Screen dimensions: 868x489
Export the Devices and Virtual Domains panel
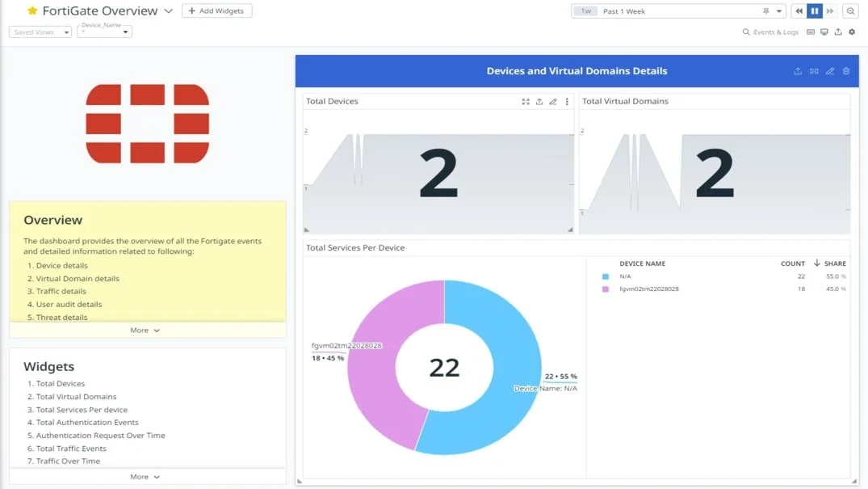coord(798,71)
